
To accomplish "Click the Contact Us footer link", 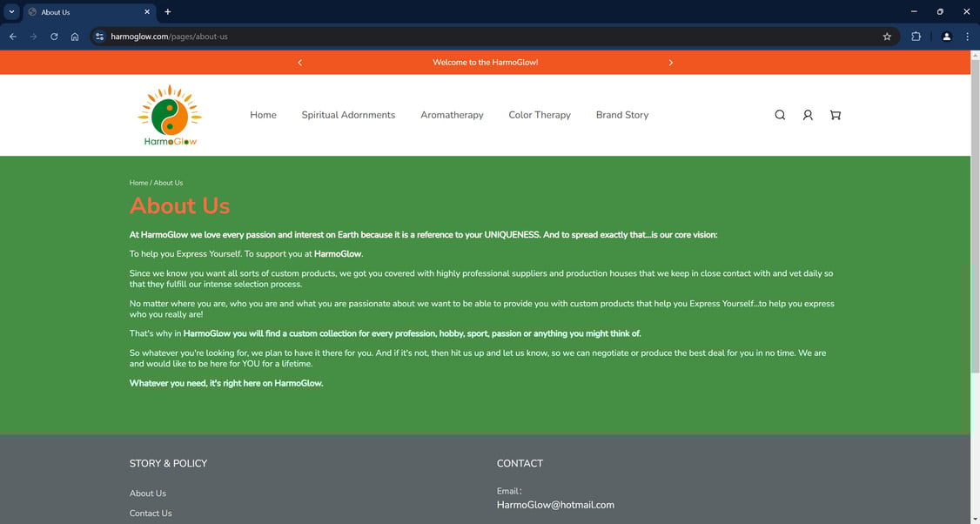I will point(151,514).
